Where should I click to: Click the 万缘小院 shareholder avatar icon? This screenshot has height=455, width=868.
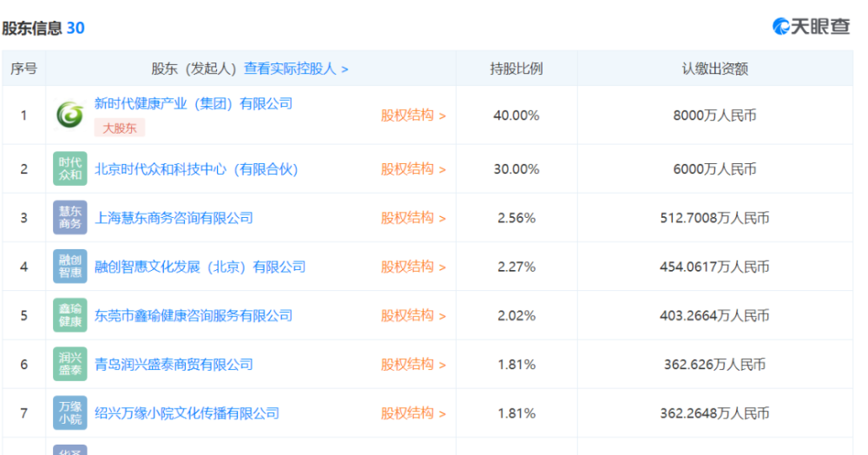tap(69, 412)
